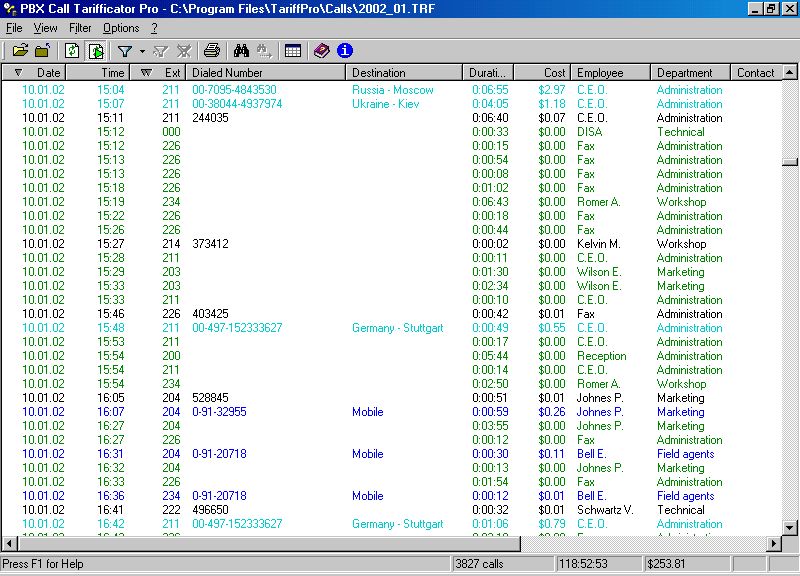Click the refresh data document icon

click(72, 51)
